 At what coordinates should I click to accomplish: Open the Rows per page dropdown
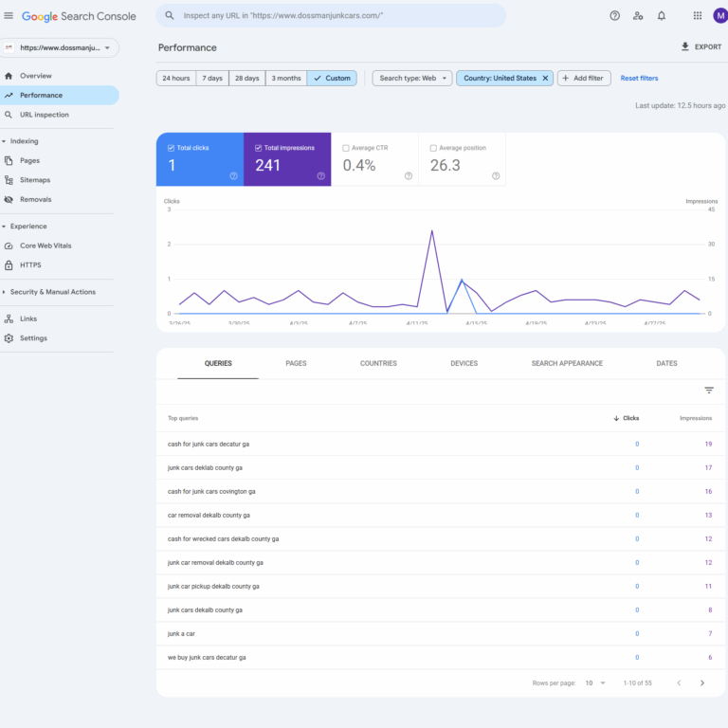coord(595,682)
